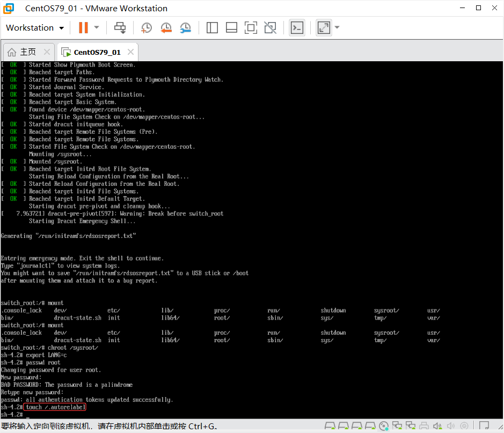The height and width of the screenshot is (433, 504).
Task: Click the printer status icon
Action: click(x=424, y=426)
